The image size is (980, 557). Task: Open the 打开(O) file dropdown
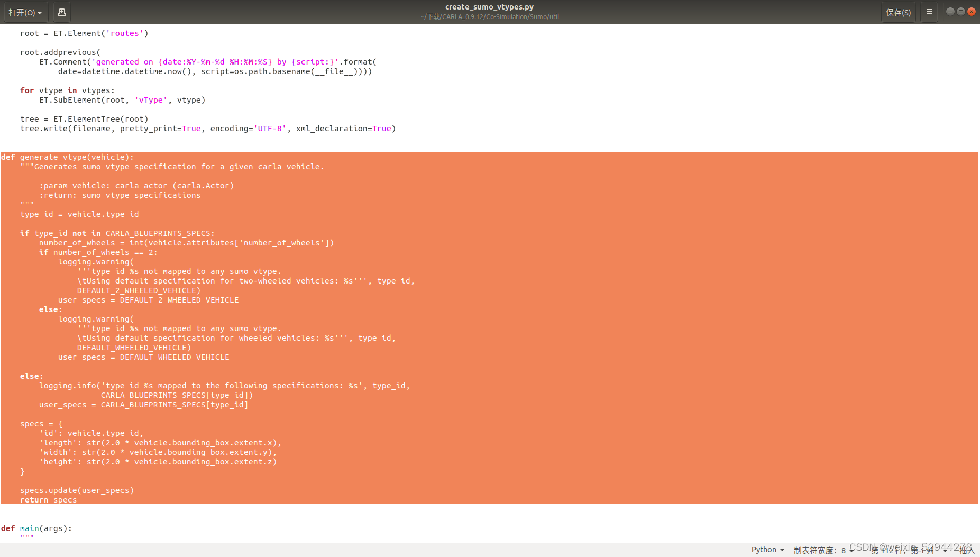[x=25, y=12]
